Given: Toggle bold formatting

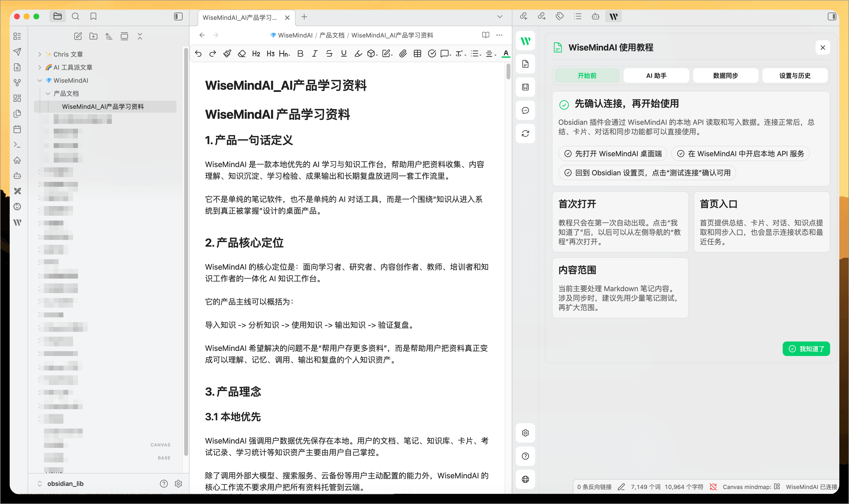Looking at the screenshot, I should pos(300,53).
